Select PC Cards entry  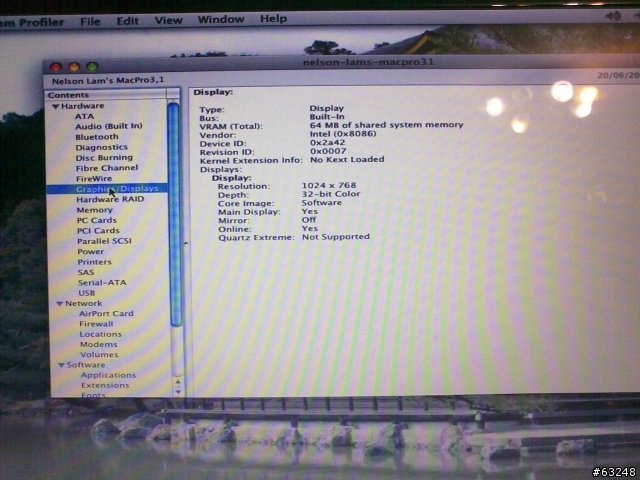point(97,220)
